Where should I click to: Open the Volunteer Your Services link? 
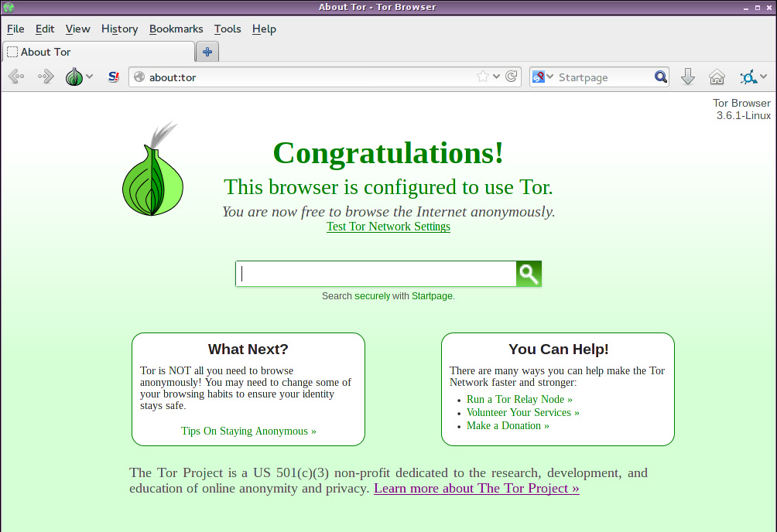(x=523, y=413)
